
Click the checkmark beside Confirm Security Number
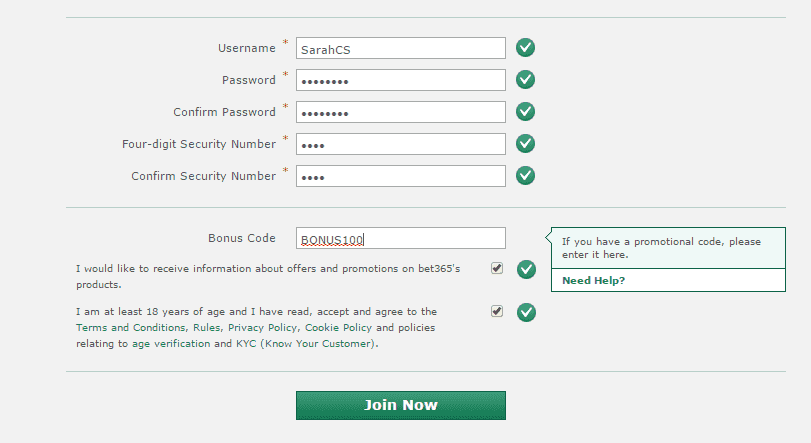tap(525, 176)
